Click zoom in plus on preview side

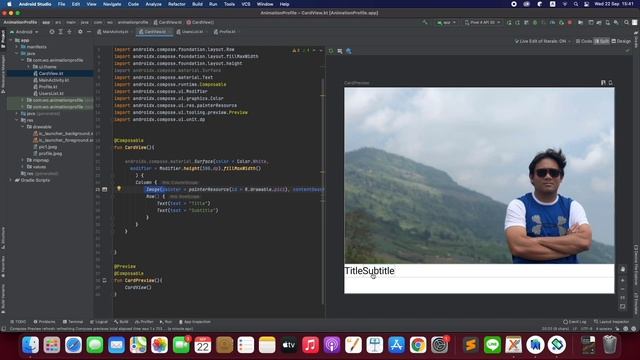point(622,280)
